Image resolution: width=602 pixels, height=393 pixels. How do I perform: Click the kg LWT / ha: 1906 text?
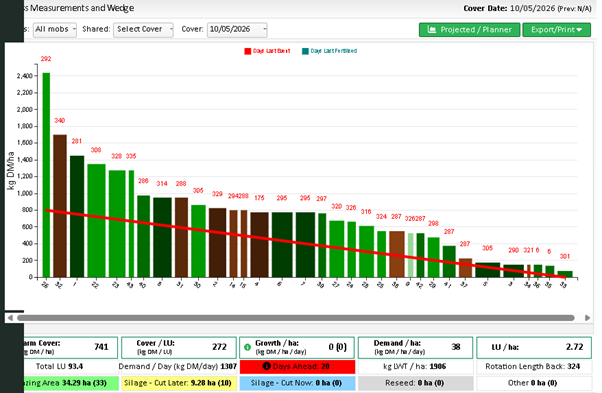(415, 367)
